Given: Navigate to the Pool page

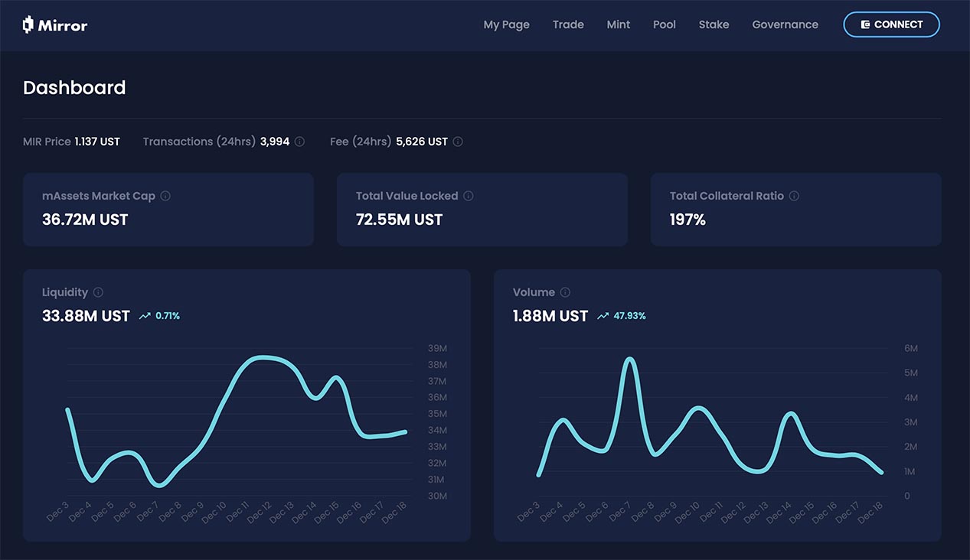Looking at the screenshot, I should [x=664, y=24].
